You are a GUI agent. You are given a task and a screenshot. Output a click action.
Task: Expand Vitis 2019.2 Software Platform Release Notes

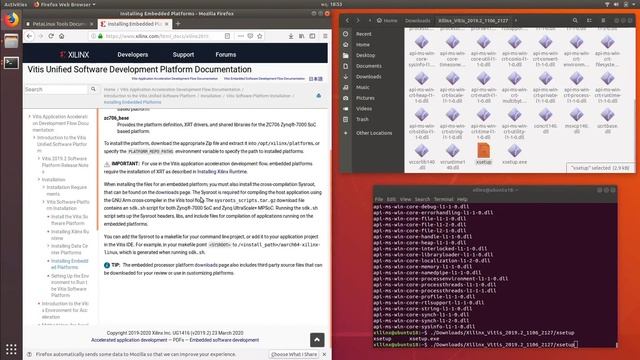(x=39, y=158)
